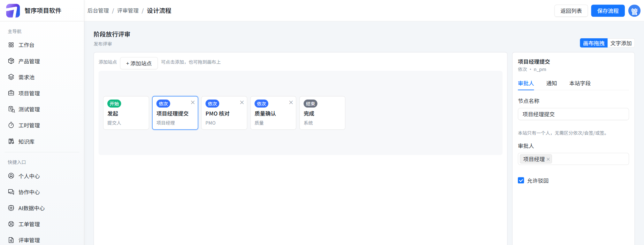This screenshot has width=644, height=245.
Task: Select the 通知 tab
Action: pos(551,84)
